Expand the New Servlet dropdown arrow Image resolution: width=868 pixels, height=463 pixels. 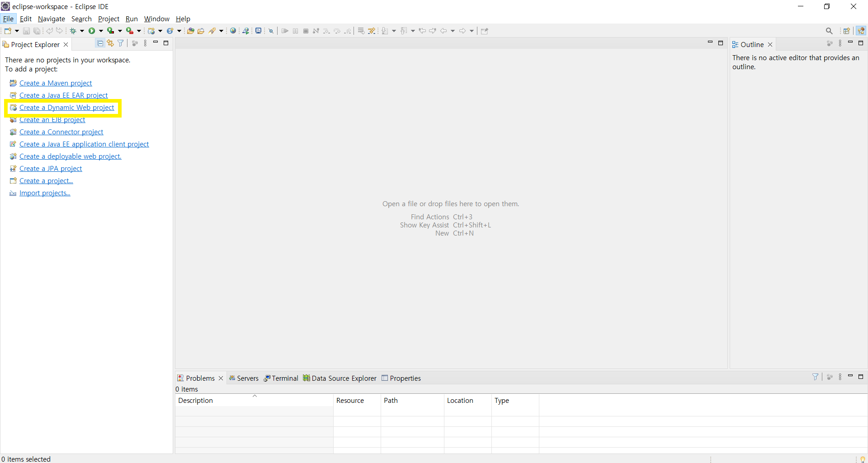(x=179, y=31)
